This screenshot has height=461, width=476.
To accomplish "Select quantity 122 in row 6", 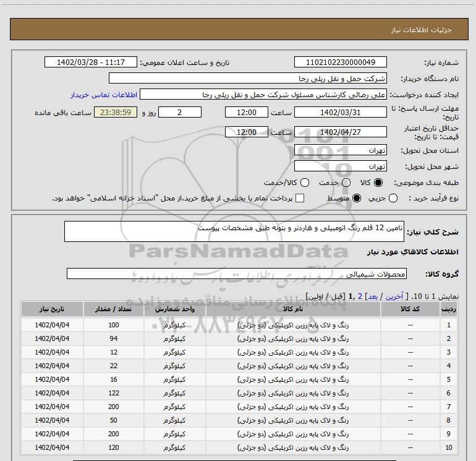I will [114, 393].
